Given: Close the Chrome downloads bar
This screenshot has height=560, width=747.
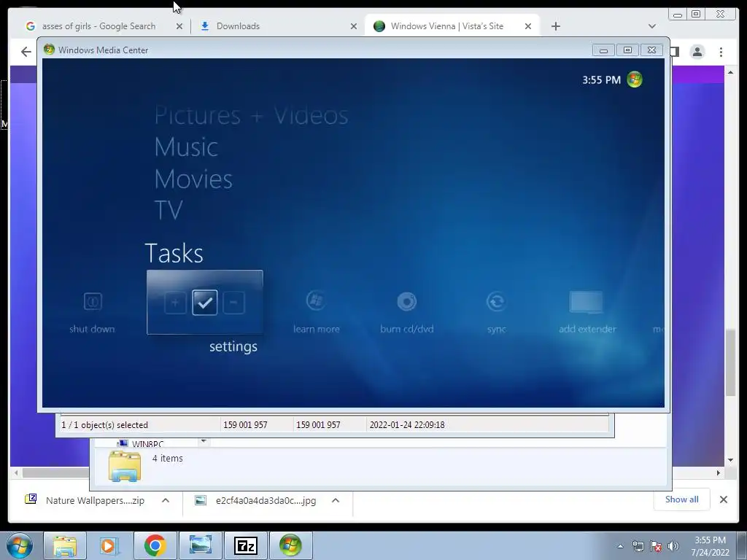Looking at the screenshot, I should (724, 499).
